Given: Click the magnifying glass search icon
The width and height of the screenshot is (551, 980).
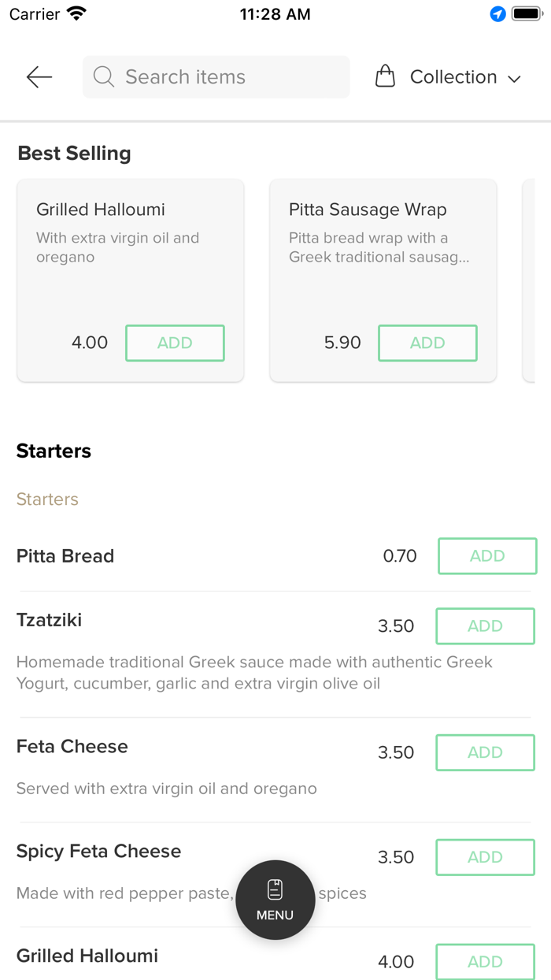Looking at the screenshot, I should 103,76.
